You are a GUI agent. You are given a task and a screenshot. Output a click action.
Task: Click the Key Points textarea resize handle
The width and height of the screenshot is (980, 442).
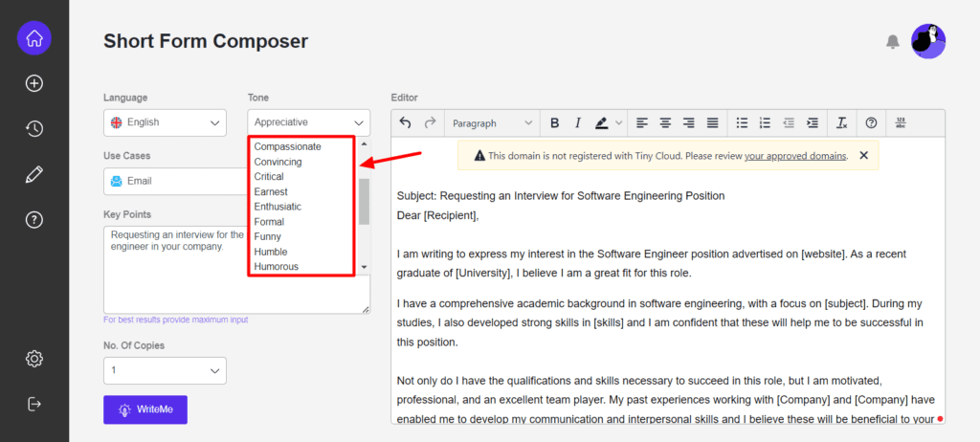point(366,309)
